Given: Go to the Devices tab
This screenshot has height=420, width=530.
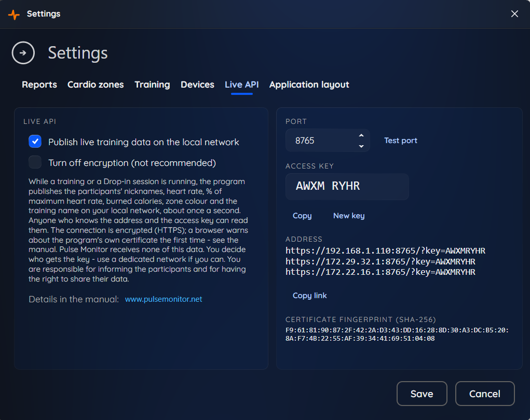Looking at the screenshot, I should point(197,85).
